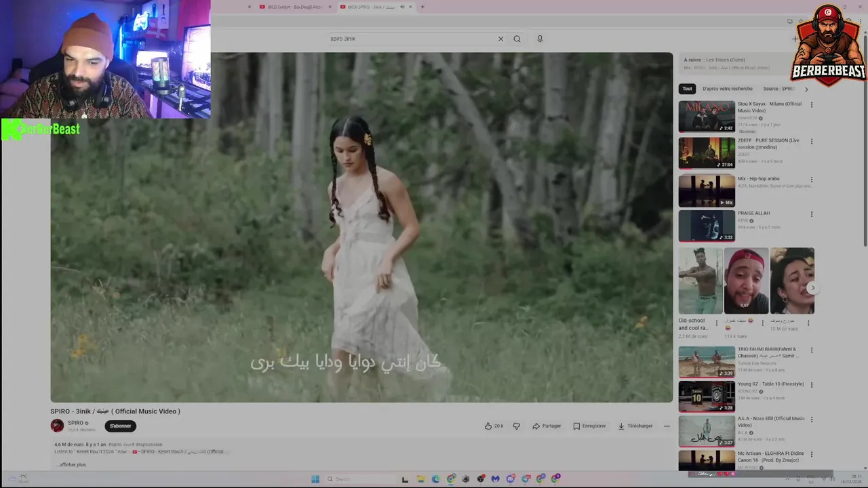Activate voice search microphone
This screenshot has width=868, height=488.
[540, 39]
